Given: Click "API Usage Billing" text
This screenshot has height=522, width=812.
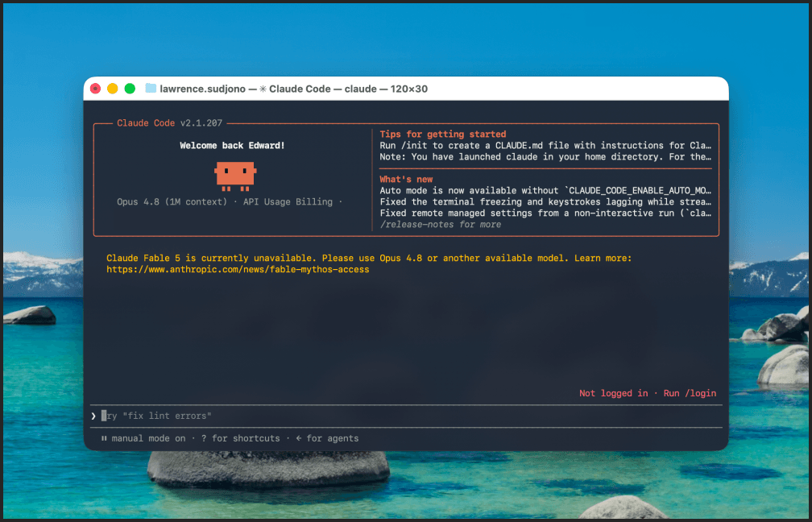Looking at the screenshot, I should [288, 201].
